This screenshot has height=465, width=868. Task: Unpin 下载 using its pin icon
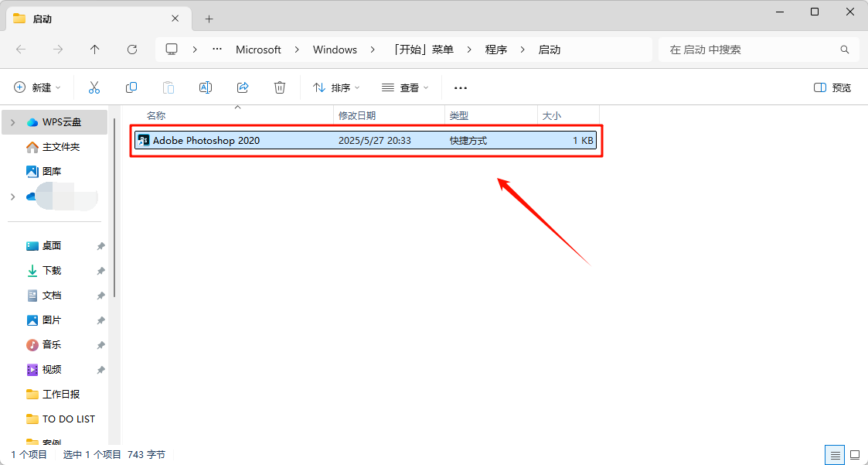pos(100,271)
